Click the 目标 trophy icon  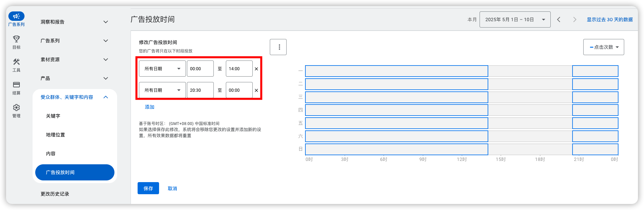(x=16, y=39)
